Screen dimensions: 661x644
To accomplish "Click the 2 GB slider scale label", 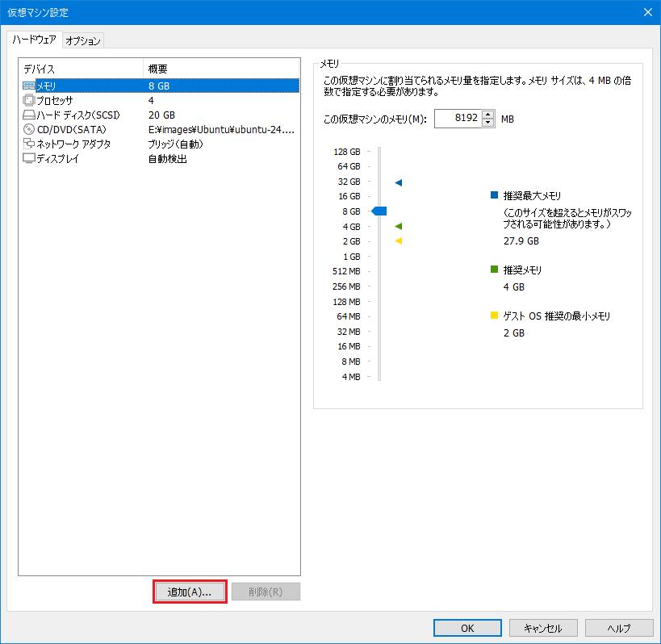I will tap(352, 241).
